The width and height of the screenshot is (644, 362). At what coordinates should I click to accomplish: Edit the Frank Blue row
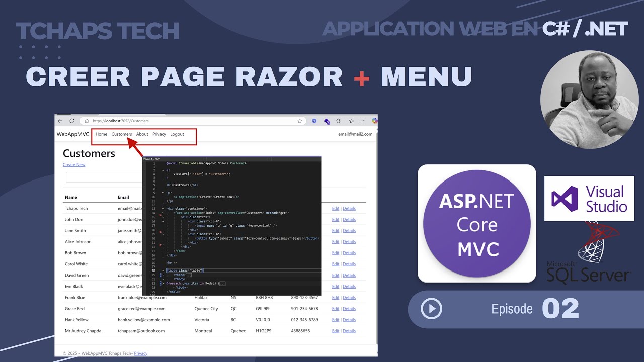click(336, 297)
